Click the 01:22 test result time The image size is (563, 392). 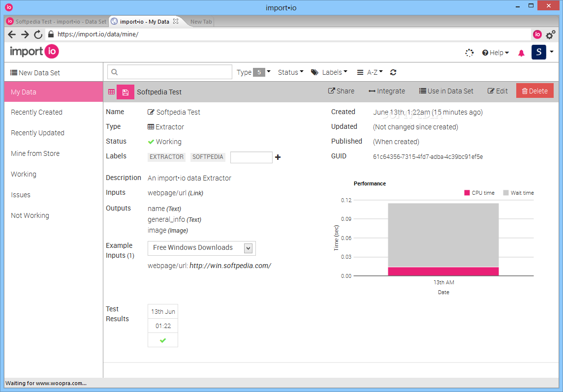click(x=163, y=326)
